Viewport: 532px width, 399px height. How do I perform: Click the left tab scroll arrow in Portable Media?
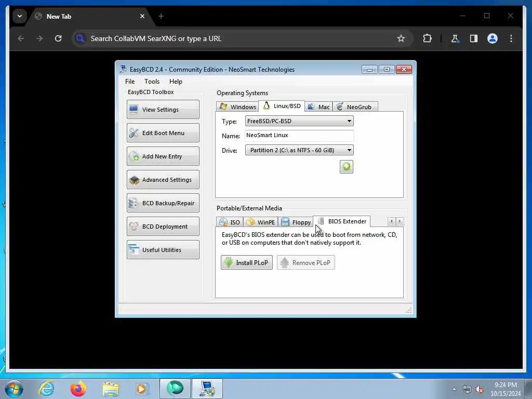click(392, 221)
